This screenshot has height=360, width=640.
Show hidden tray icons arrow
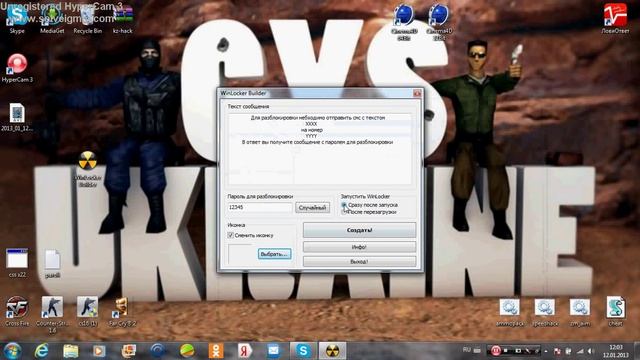click(x=546, y=351)
